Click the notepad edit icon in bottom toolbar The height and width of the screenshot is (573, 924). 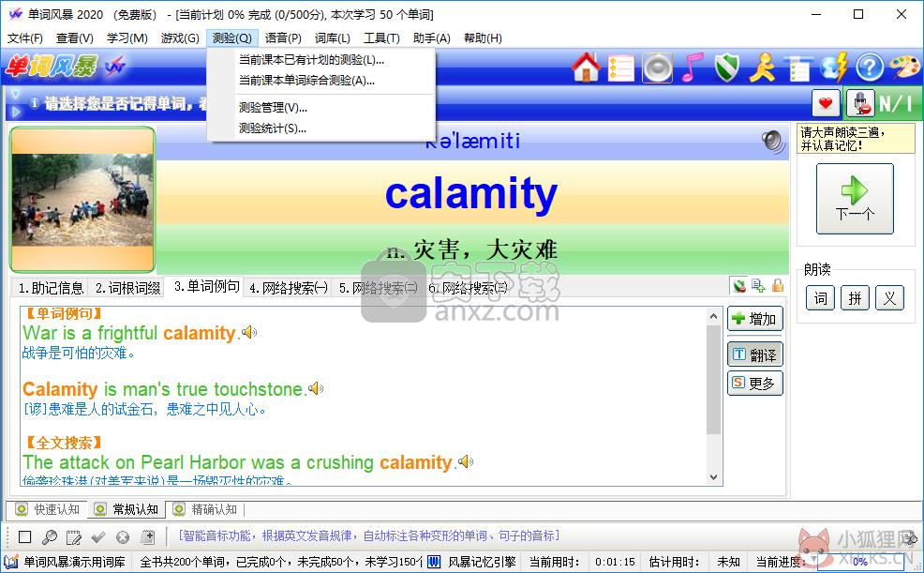pyautogui.click(x=74, y=537)
